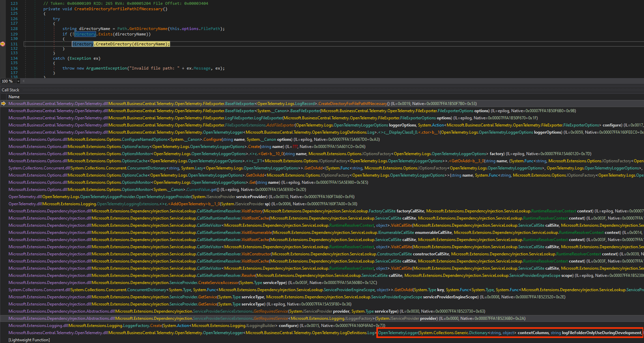Click the Exists method call on line 129

point(105,34)
